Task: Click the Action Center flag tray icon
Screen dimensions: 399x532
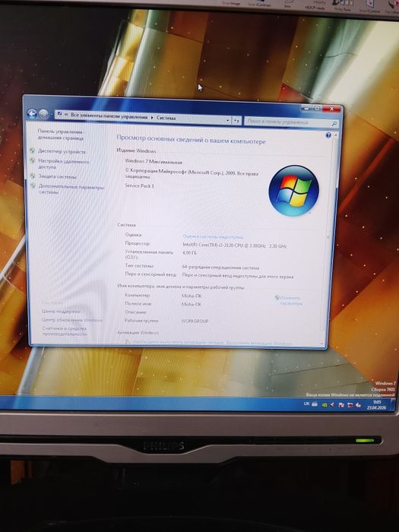Action: tap(341, 405)
